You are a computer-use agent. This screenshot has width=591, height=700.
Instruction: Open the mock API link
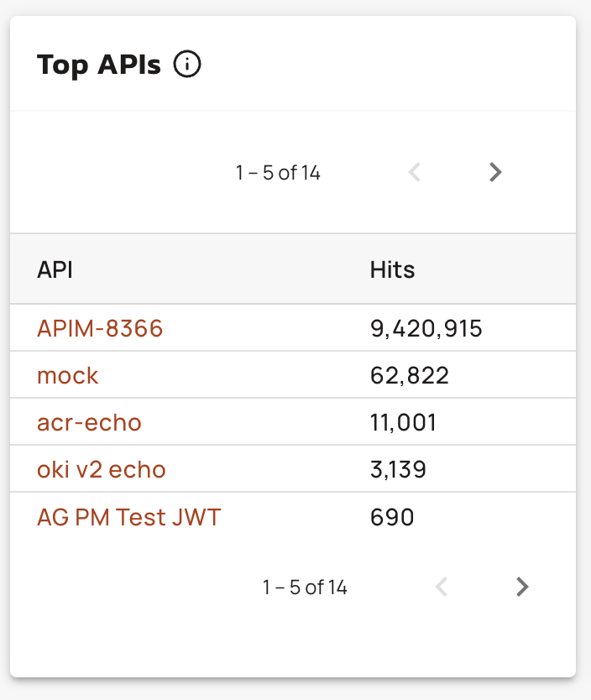click(68, 375)
